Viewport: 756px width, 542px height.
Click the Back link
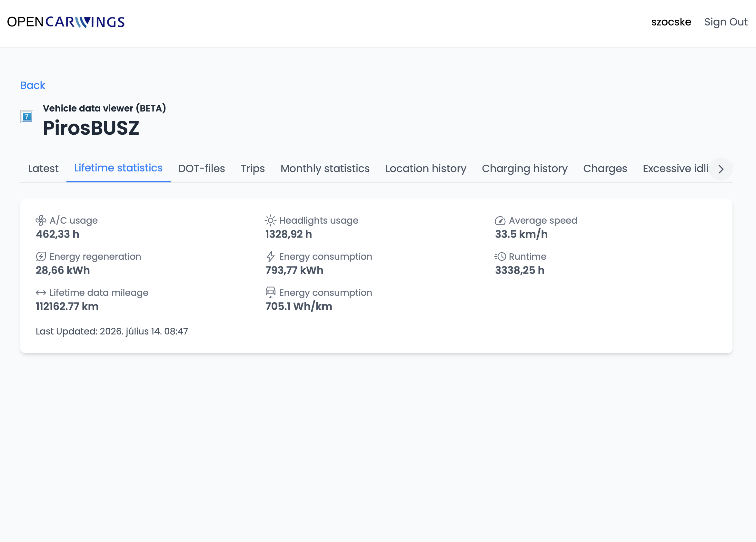coord(33,85)
